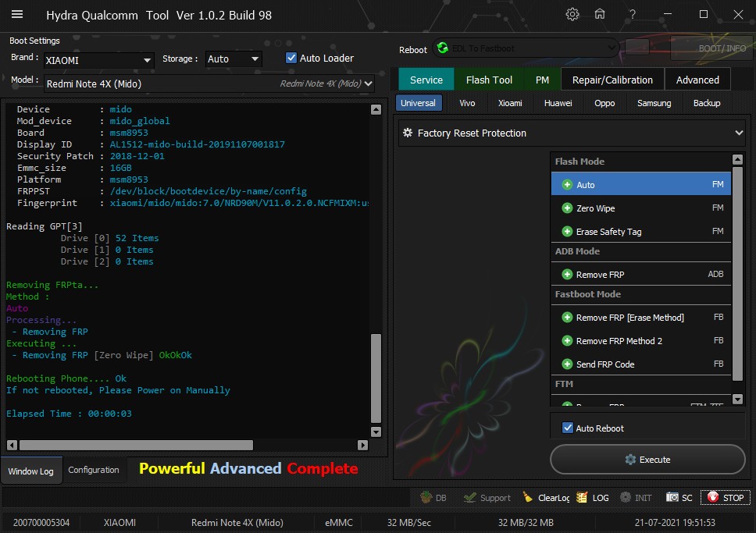Select the Samsung sub-tab
The height and width of the screenshot is (533, 756).
coord(654,103)
